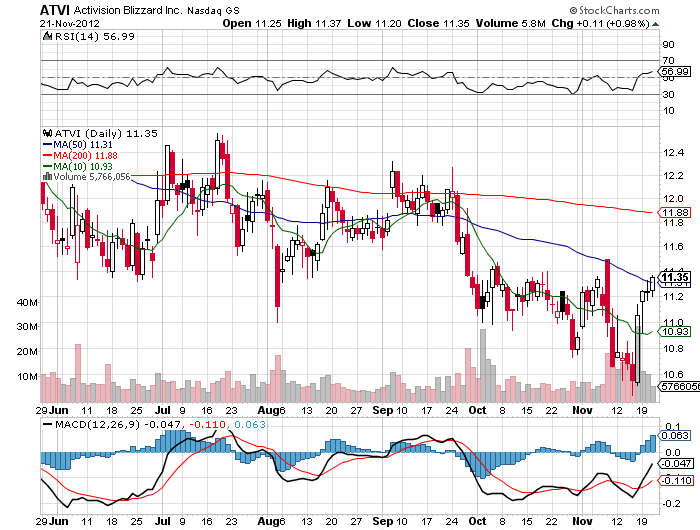Image resolution: width=700 pixels, height=530 pixels.
Task: Click the Oct label on upper date axis
Action: (478, 410)
